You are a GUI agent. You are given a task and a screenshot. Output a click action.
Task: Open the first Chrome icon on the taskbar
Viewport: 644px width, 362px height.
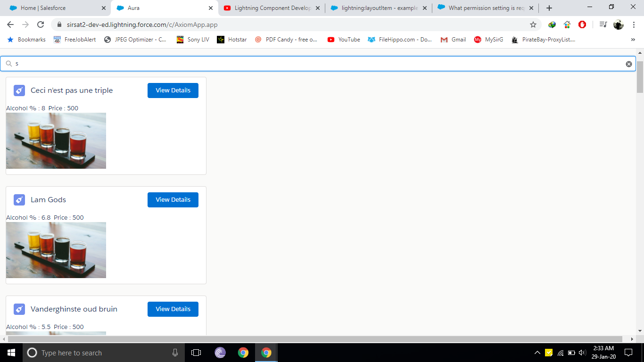coord(243,353)
